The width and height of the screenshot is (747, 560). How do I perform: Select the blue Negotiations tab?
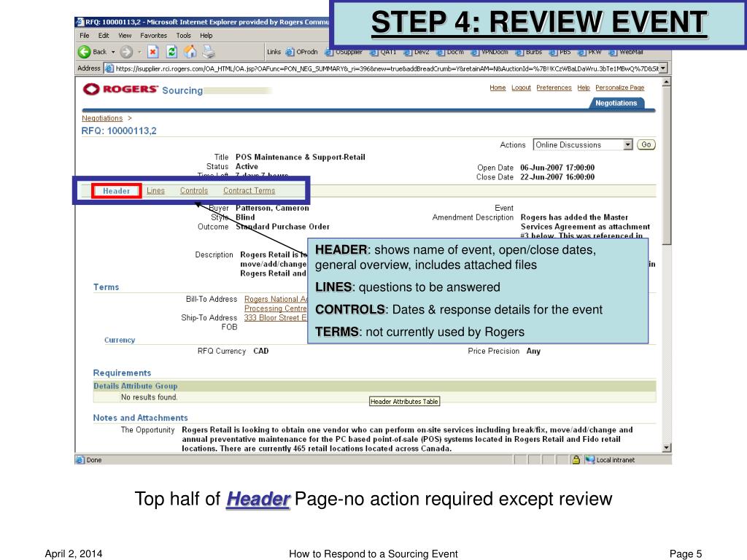(x=616, y=103)
